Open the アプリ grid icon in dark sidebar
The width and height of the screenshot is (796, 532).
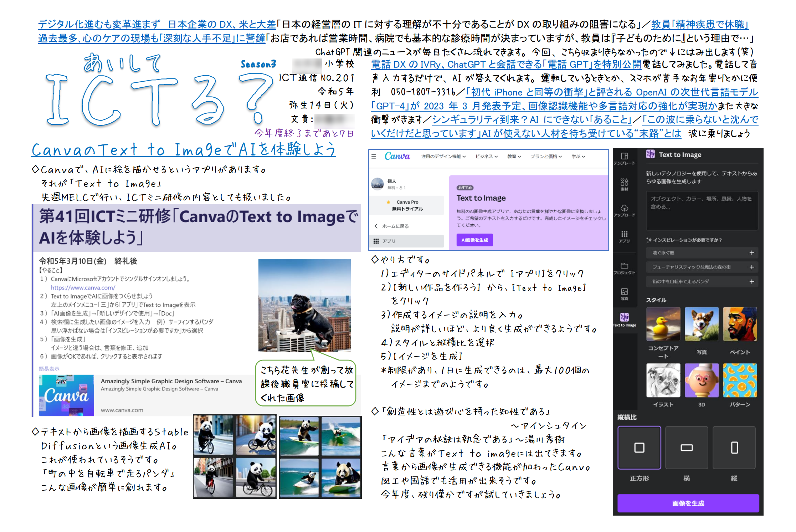pyautogui.click(x=624, y=236)
